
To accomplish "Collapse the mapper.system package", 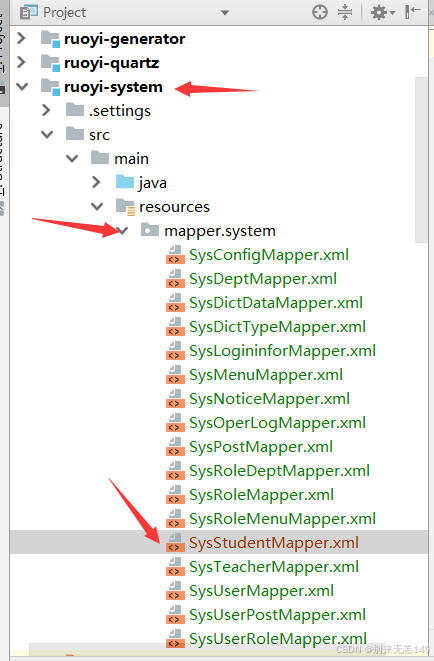I will click(x=122, y=231).
